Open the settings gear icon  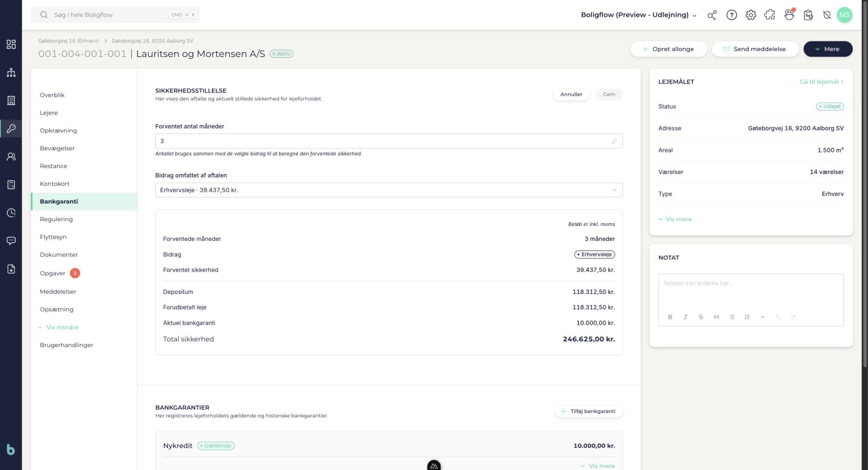(751, 15)
